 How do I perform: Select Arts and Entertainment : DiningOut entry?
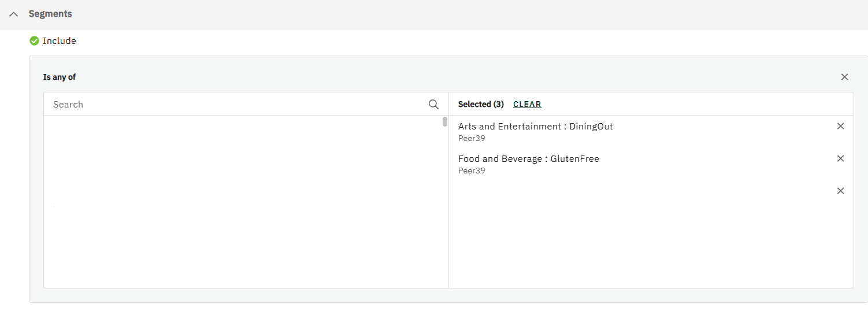tap(535, 127)
